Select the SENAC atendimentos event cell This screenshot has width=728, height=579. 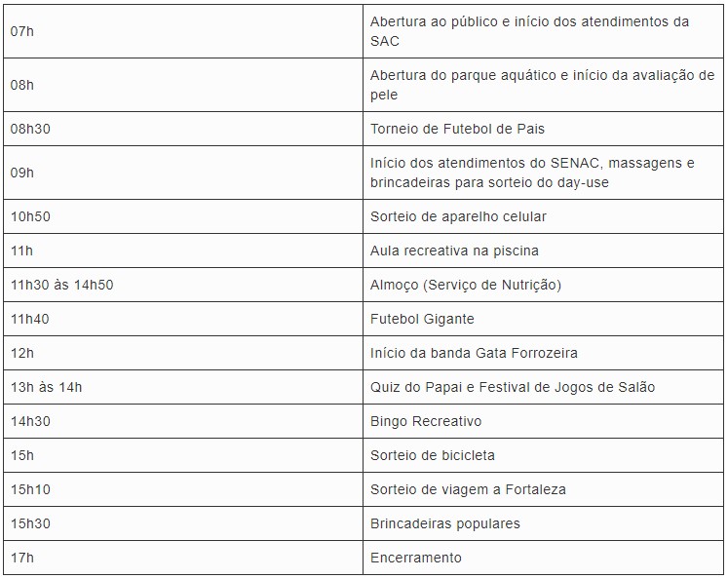[x=532, y=173]
